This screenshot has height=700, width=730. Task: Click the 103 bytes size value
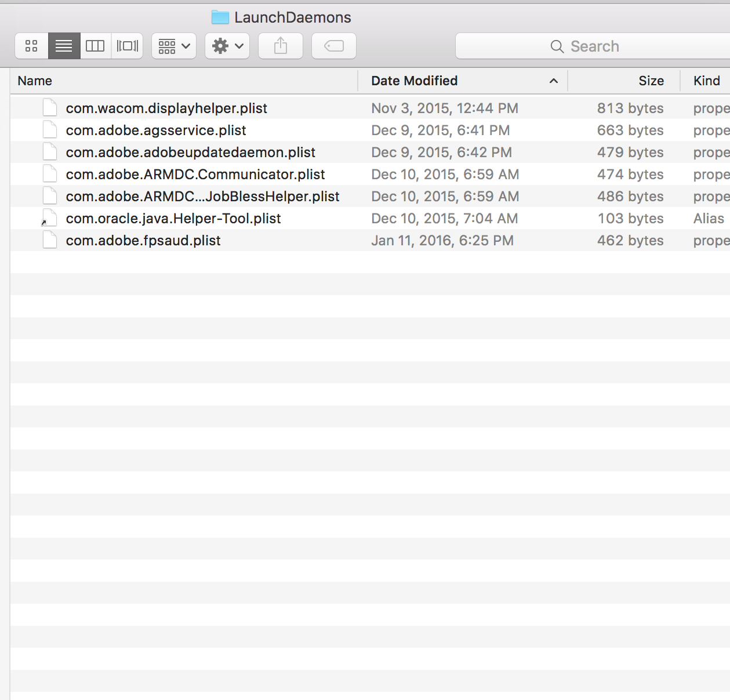(x=631, y=219)
